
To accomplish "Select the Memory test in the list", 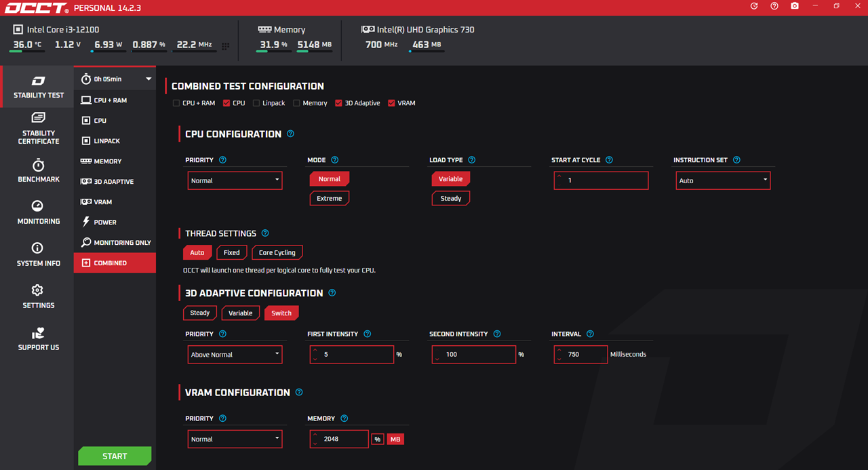I will [115, 161].
